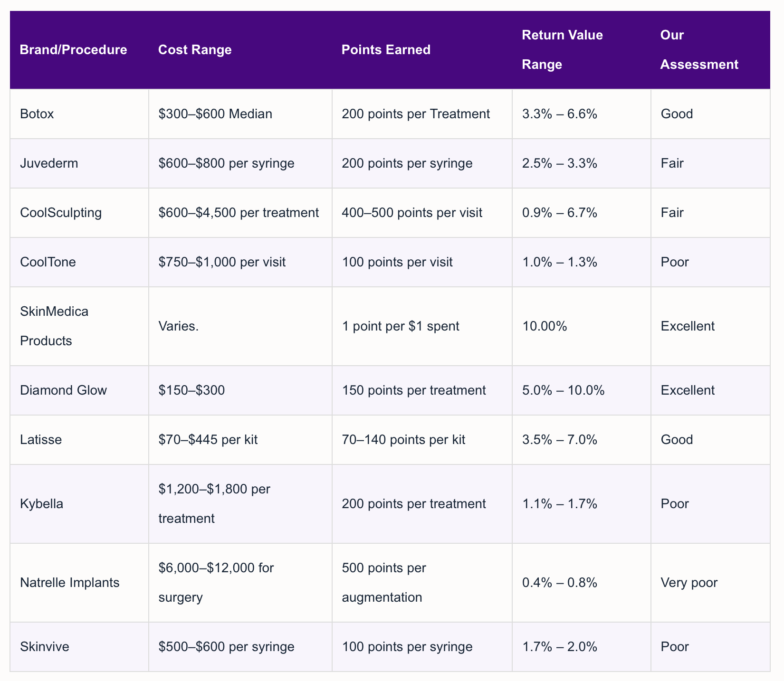Select the Juvederm row name

(49, 163)
